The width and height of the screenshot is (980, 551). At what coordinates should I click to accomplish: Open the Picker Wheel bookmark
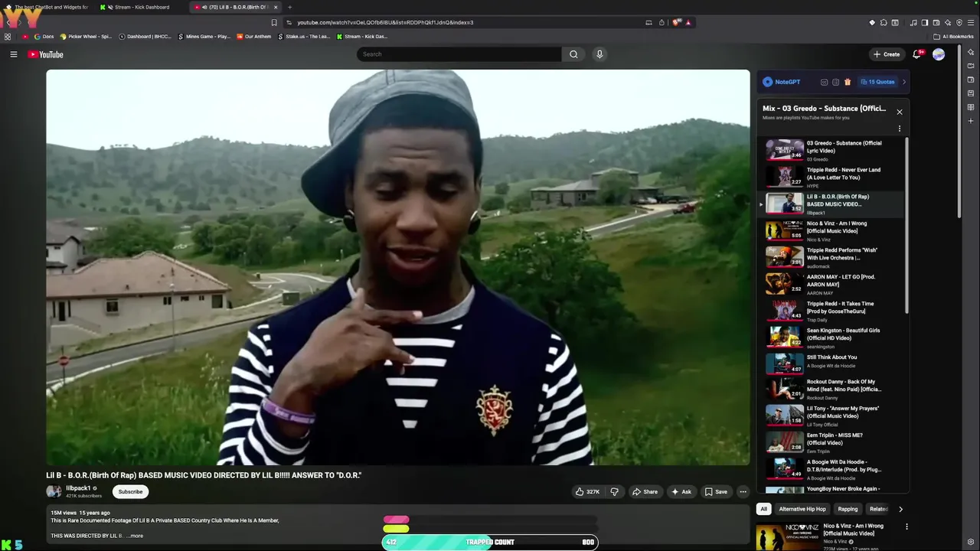pos(85,36)
